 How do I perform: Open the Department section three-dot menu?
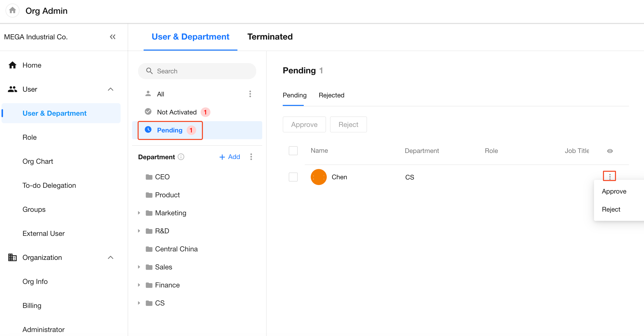tap(251, 157)
